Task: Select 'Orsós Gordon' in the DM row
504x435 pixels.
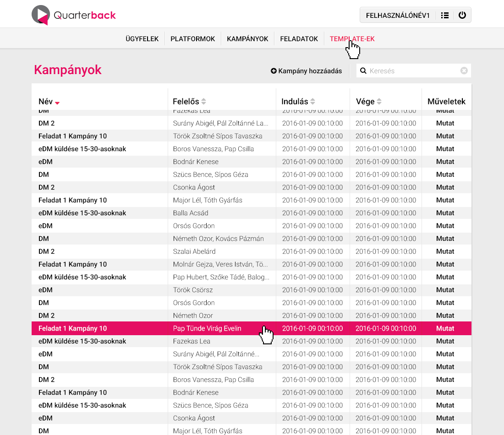Action: point(194,303)
